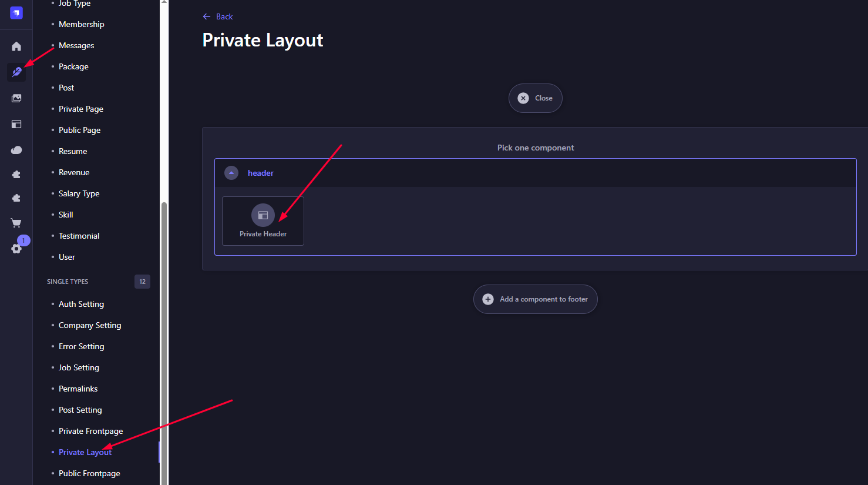Open Company Setting single type
Viewport: 868px width, 485px height.
click(90, 325)
